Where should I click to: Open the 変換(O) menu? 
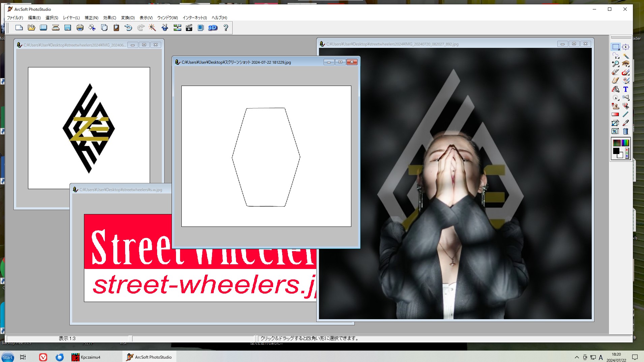click(128, 18)
